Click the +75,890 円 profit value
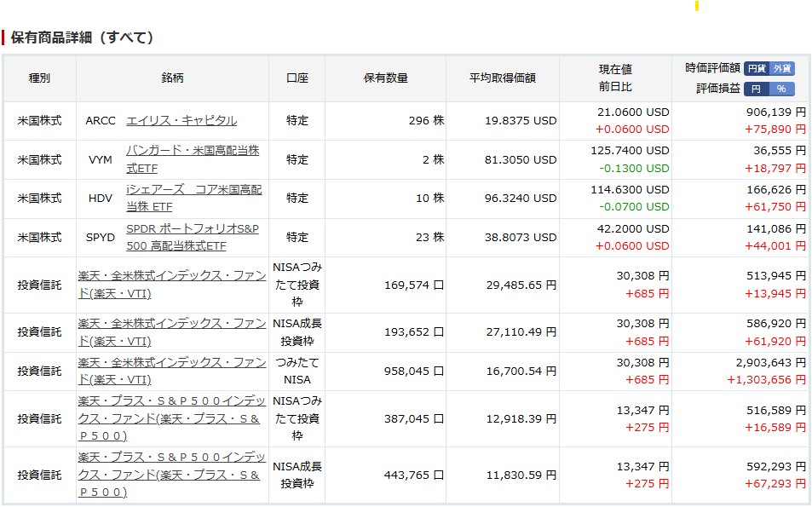This screenshot has width=812, height=507. [775, 129]
